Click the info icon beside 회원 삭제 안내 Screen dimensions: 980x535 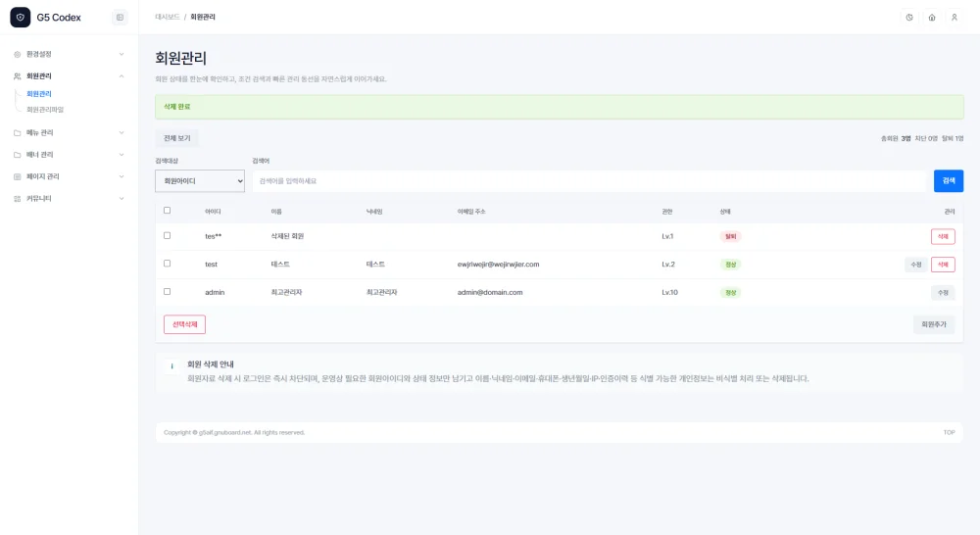[x=171, y=366]
